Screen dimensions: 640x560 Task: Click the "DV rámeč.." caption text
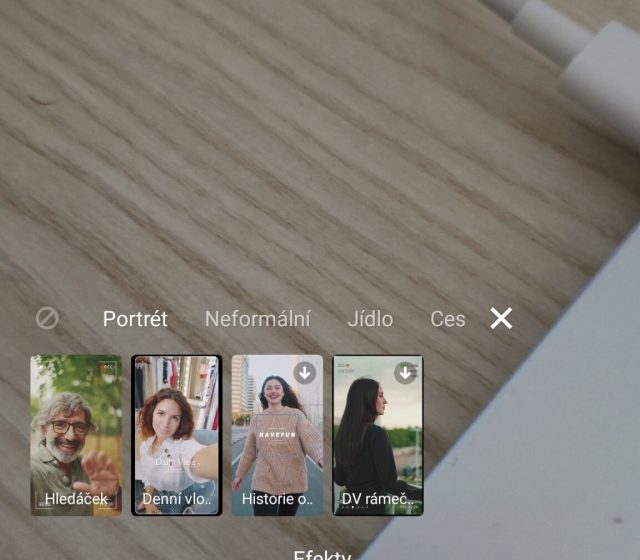(377, 498)
